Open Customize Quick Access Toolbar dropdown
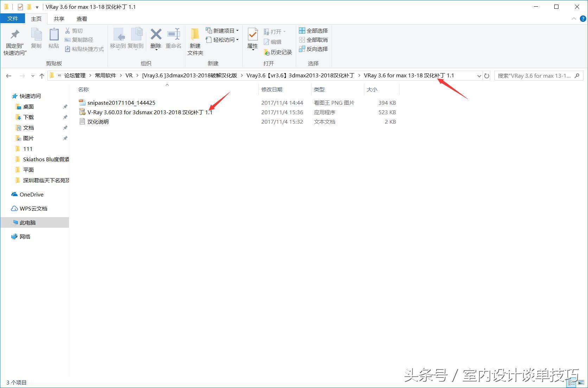The image size is (588, 388). click(x=37, y=7)
